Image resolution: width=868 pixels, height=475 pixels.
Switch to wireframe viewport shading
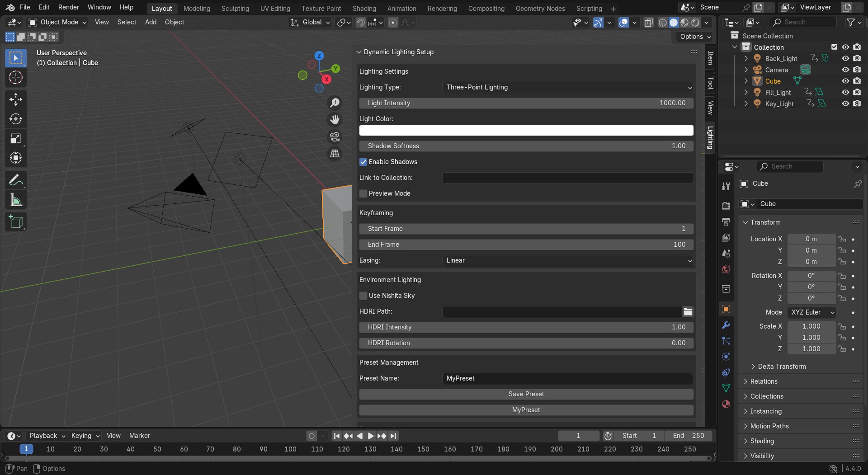point(663,23)
